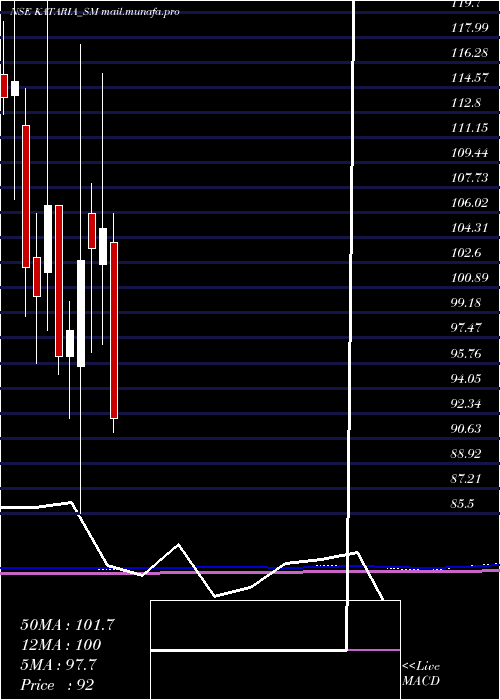Click the 95.76 price axis label
The width and height of the screenshot is (500, 700).
coord(466,354)
